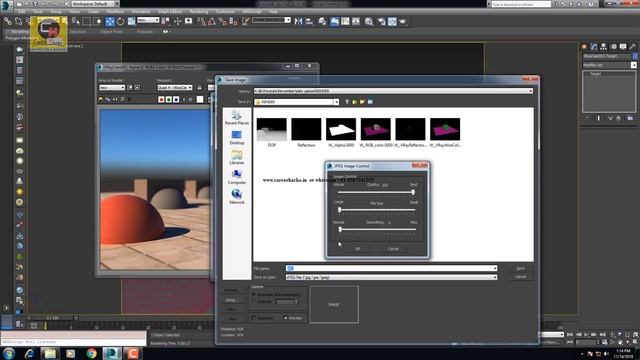The height and width of the screenshot is (360, 640).
Task: Open the Modifiers menu
Action: tap(115, 12)
